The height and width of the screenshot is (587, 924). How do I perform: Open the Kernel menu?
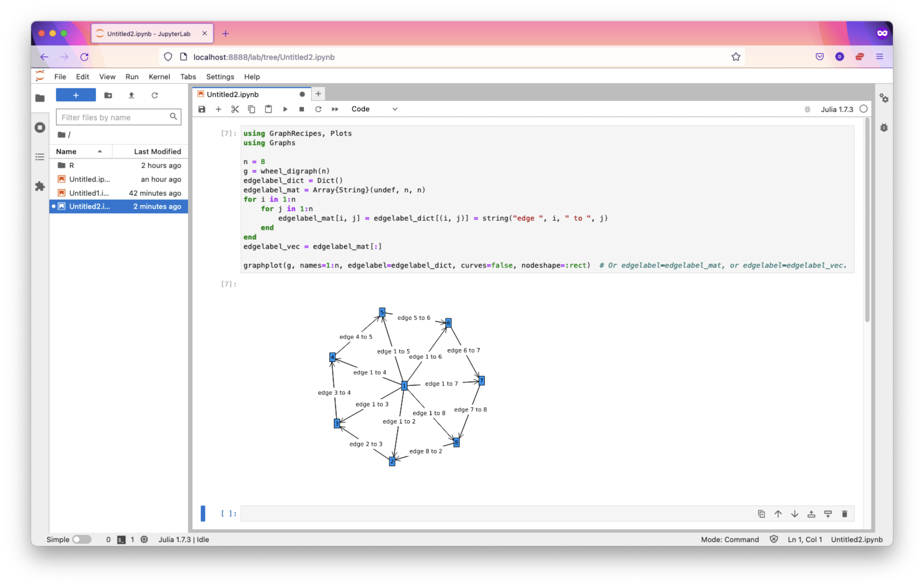point(159,77)
